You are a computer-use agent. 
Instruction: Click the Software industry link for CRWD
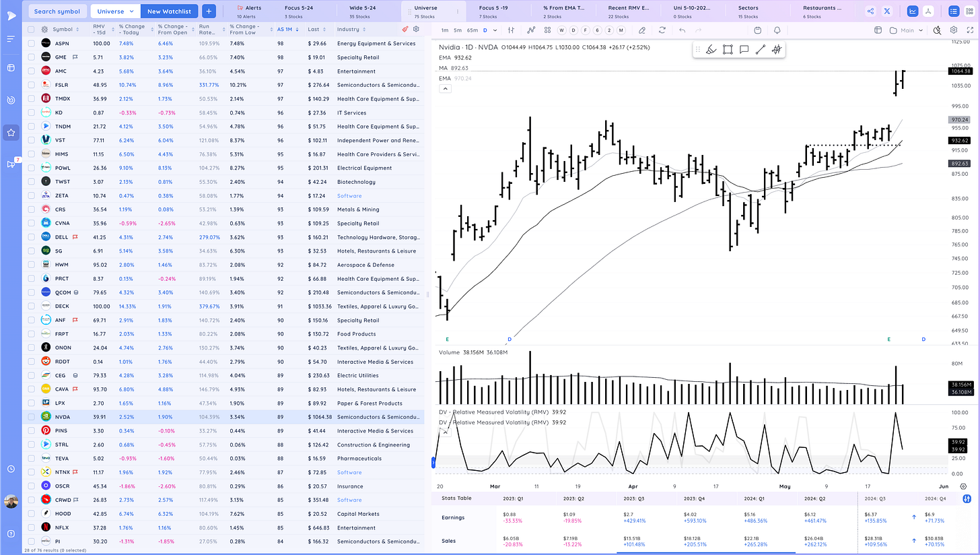coord(349,500)
